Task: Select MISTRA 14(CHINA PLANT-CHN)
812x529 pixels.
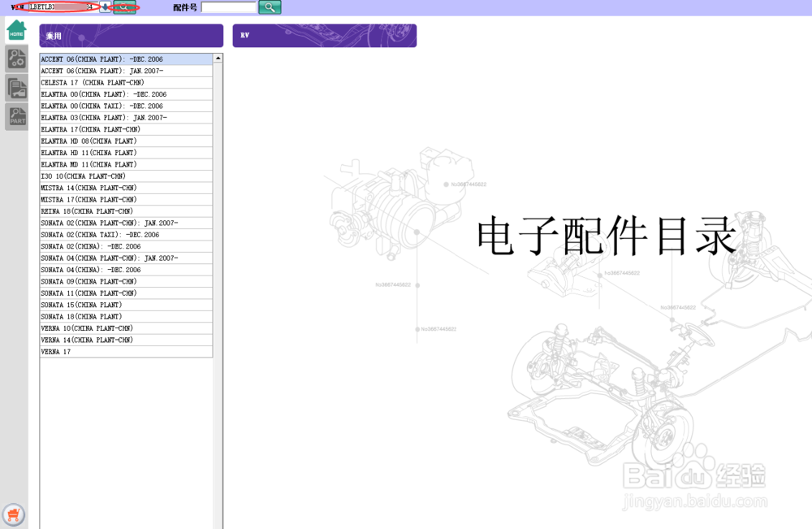Action: click(126, 188)
